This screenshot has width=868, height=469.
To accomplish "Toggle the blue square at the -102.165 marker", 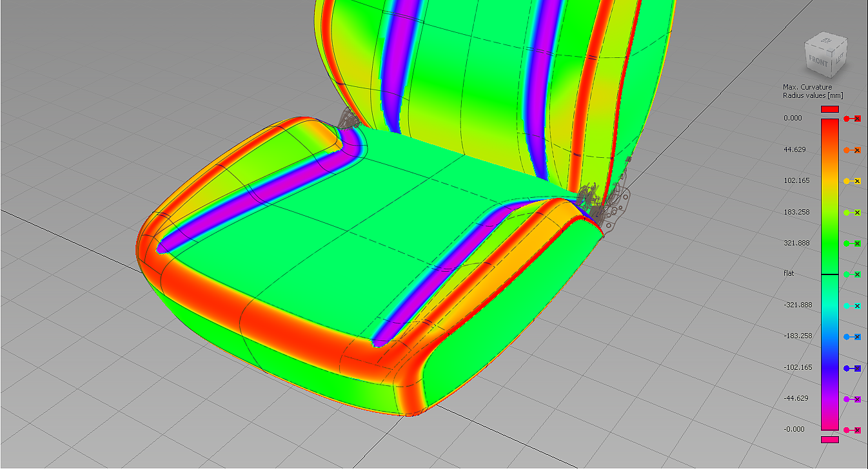I will [858, 368].
